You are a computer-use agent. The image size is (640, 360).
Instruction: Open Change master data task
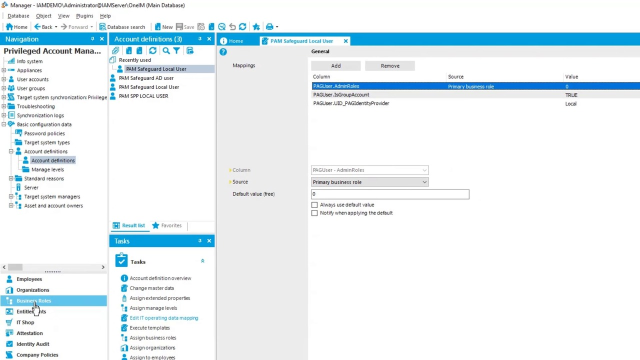click(x=151, y=288)
